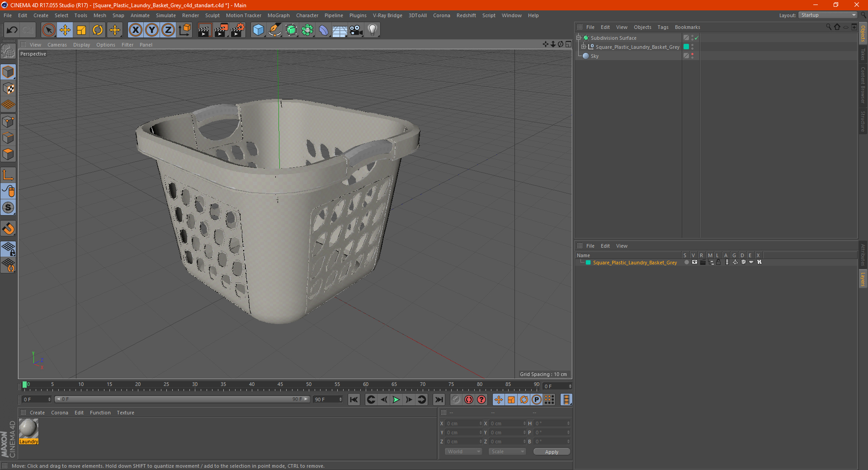Open the Layout Startup dropdown
The image size is (868, 470).
pyautogui.click(x=828, y=15)
